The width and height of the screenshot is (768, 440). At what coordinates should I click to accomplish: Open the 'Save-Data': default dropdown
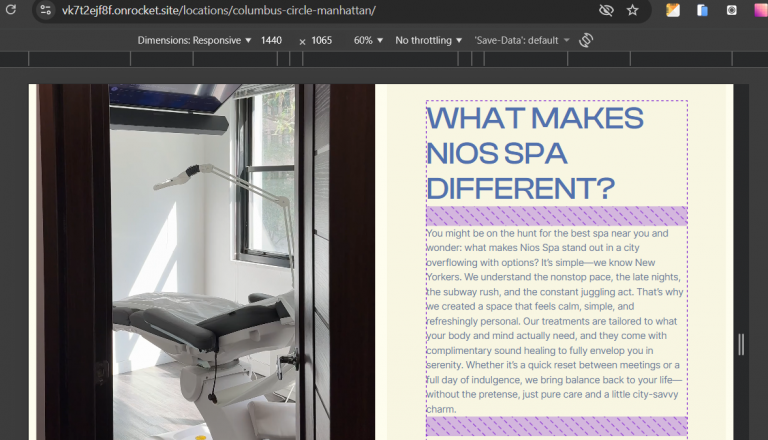[522, 40]
